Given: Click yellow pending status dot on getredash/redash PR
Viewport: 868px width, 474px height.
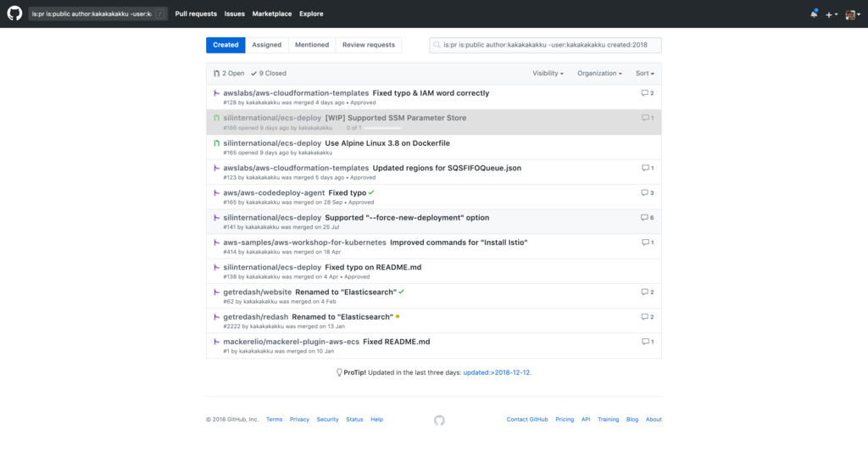Looking at the screenshot, I should pos(398,317).
